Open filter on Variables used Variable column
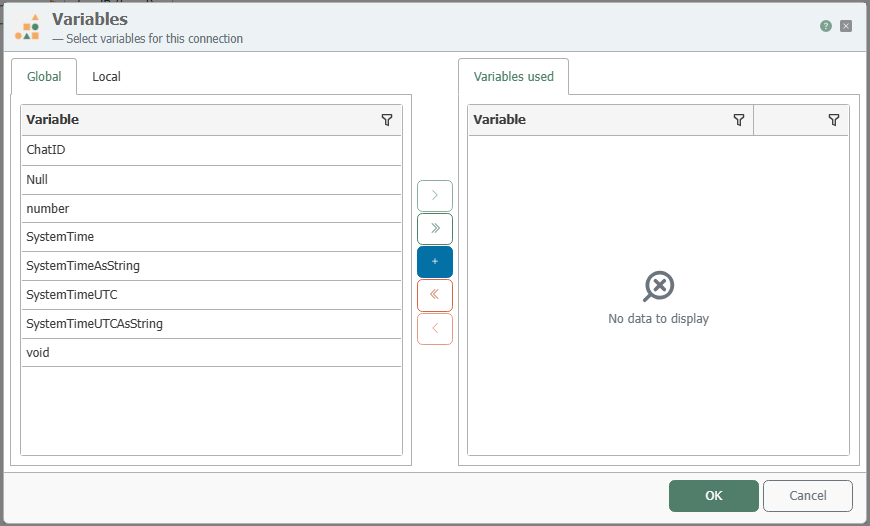The height and width of the screenshot is (526, 870). click(x=739, y=120)
